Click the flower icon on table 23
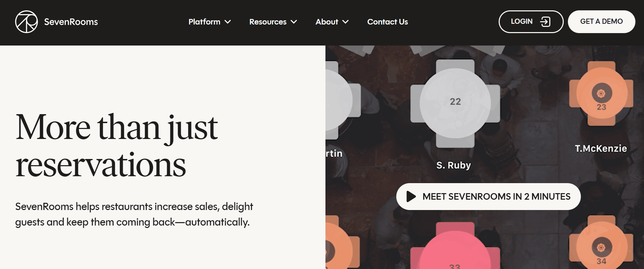Screen dimensions: 644x269 tap(602, 93)
